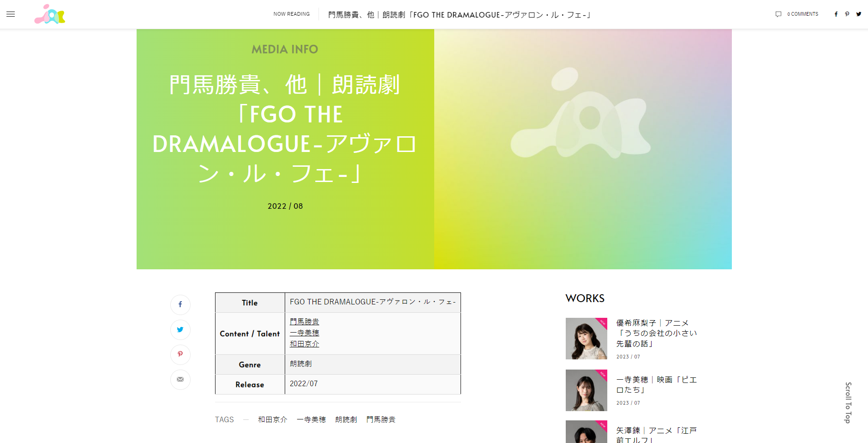Click the round email share button beside table
Screen dimensions: 868x443
coord(180,379)
